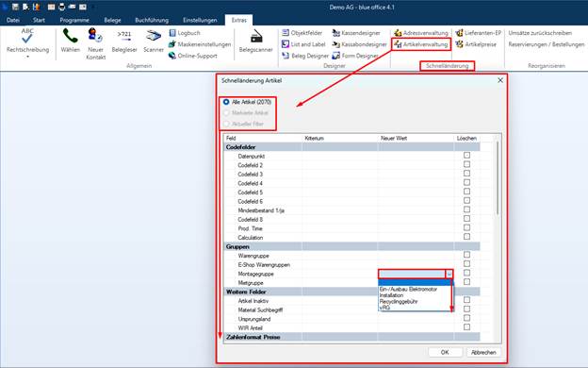This screenshot has height=368, width=588.
Task: Switch to the Buchführung tab
Action: tap(152, 20)
